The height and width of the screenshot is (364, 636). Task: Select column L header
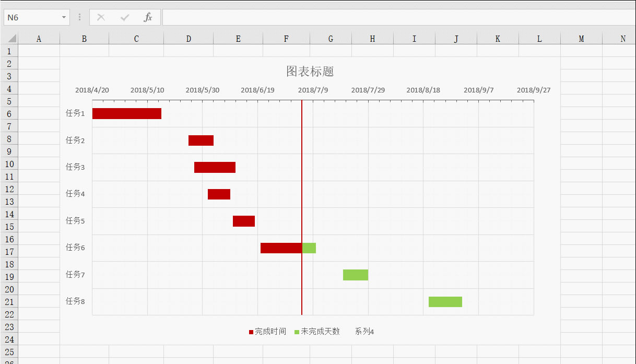pos(539,39)
